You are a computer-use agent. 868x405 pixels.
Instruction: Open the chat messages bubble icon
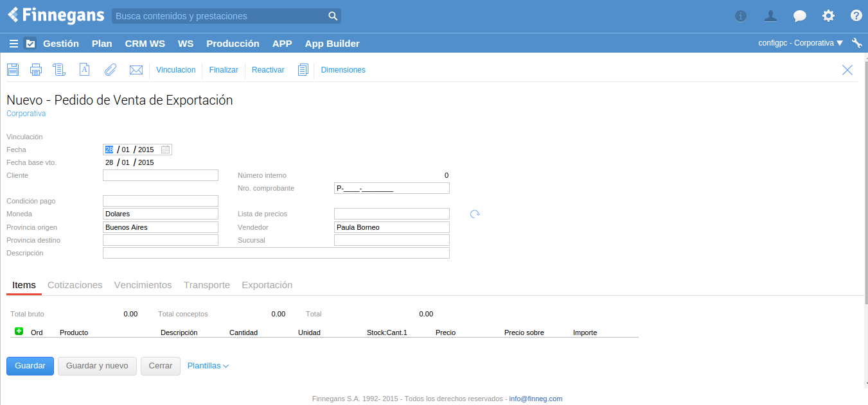pos(800,16)
